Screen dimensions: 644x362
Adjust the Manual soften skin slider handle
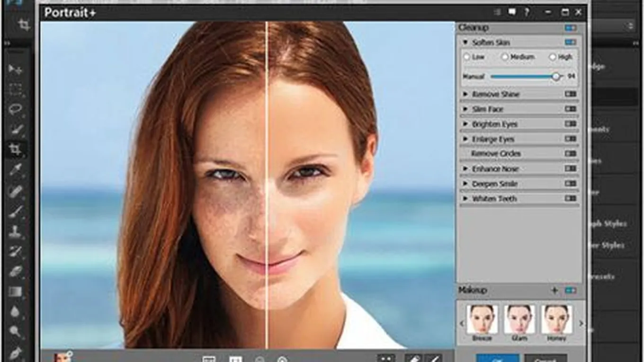tap(556, 77)
